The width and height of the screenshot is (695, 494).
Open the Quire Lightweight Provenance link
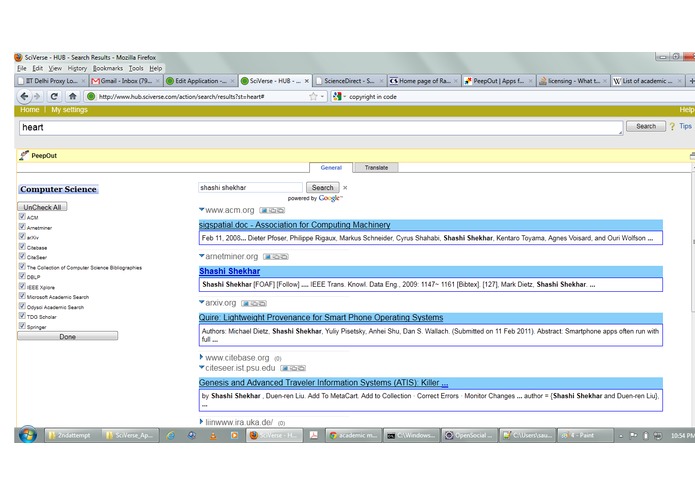coord(321,318)
